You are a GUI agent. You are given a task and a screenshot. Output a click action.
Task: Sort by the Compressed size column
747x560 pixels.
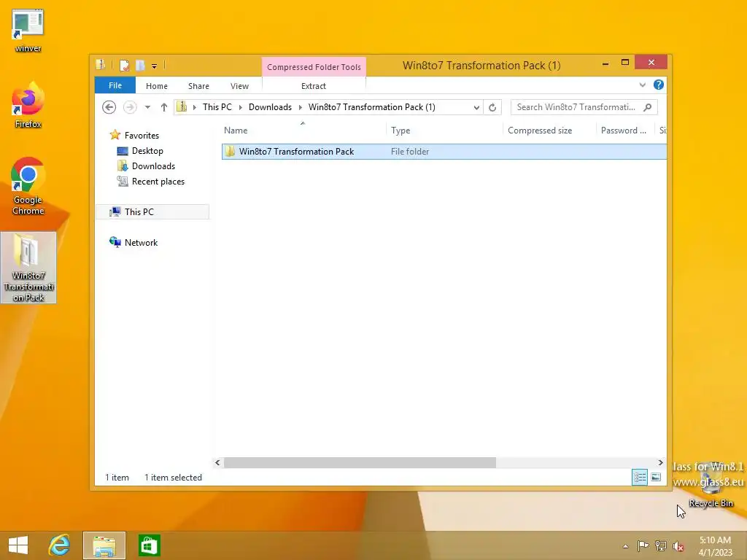tap(549, 131)
